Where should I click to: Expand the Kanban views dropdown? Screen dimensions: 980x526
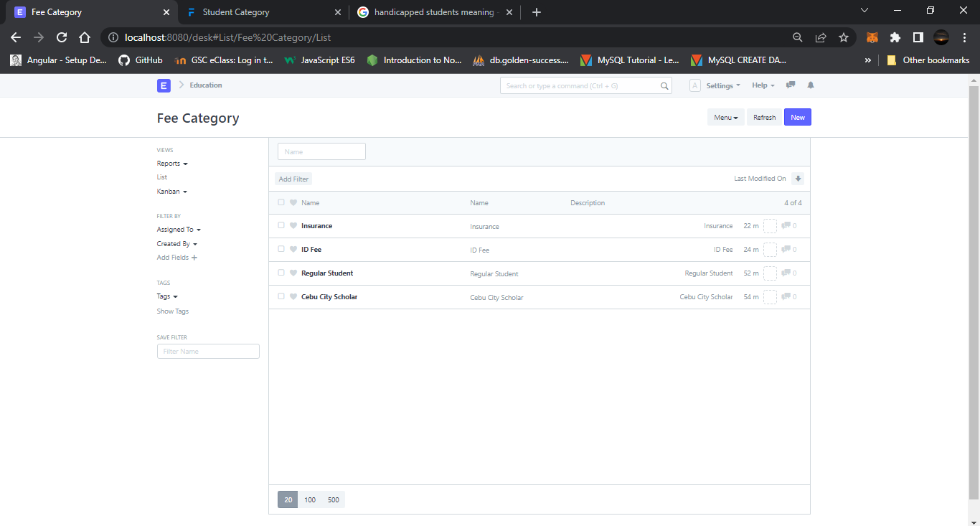coord(172,192)
